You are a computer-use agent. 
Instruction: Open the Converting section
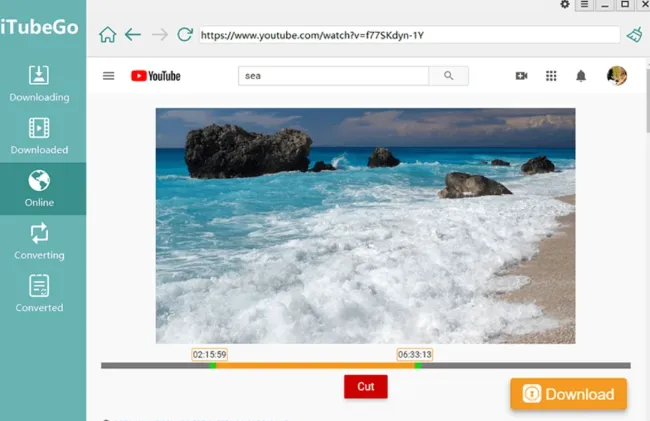39,241
